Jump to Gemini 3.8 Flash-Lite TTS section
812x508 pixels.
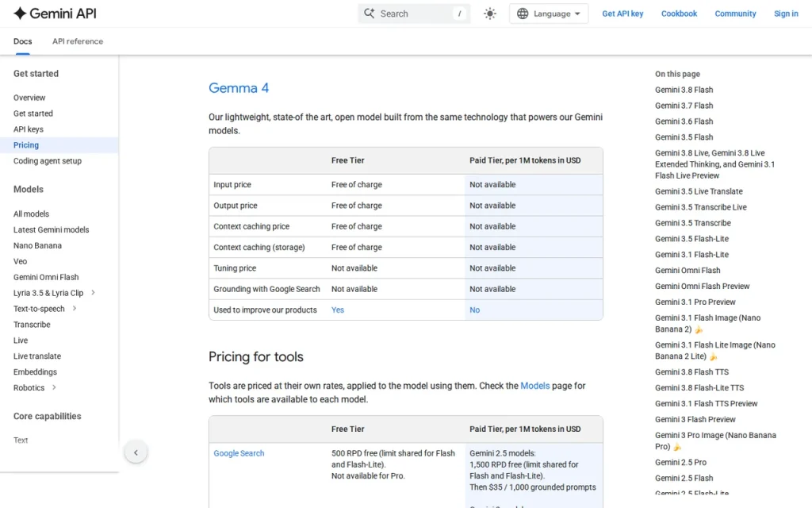click(x=699, y=387)
